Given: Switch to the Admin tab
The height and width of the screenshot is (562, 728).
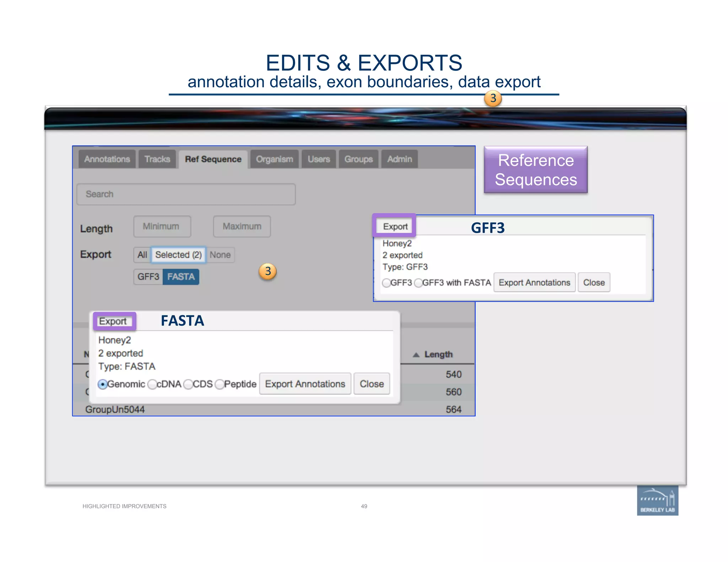Looking at the screenshot, I should (x=400, y=159).
